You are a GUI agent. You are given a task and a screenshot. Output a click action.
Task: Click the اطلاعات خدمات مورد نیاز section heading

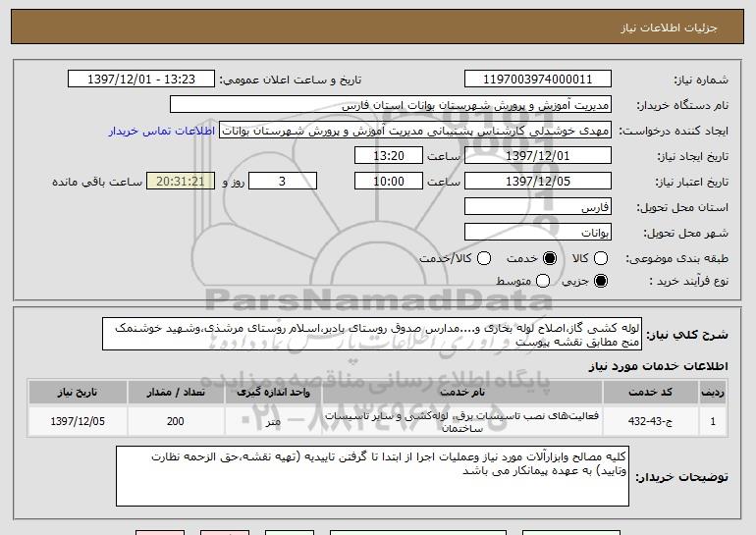tap(658, 366)
